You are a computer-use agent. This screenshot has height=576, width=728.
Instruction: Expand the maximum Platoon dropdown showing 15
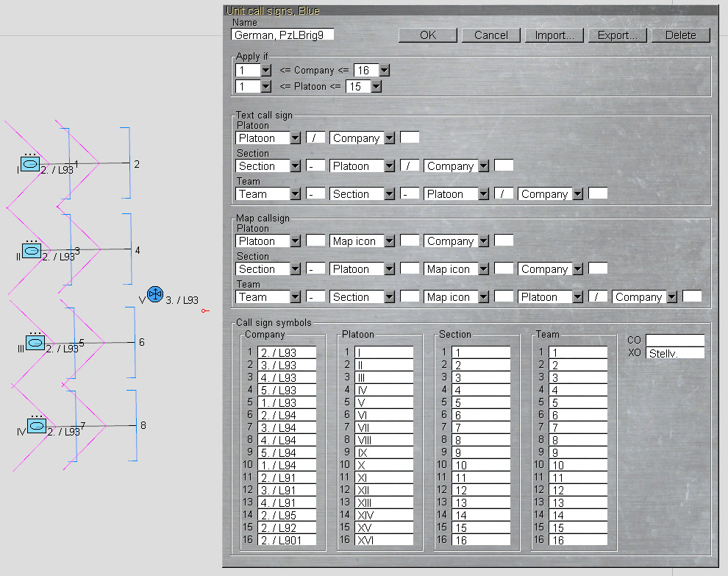(x=376, y=87)
